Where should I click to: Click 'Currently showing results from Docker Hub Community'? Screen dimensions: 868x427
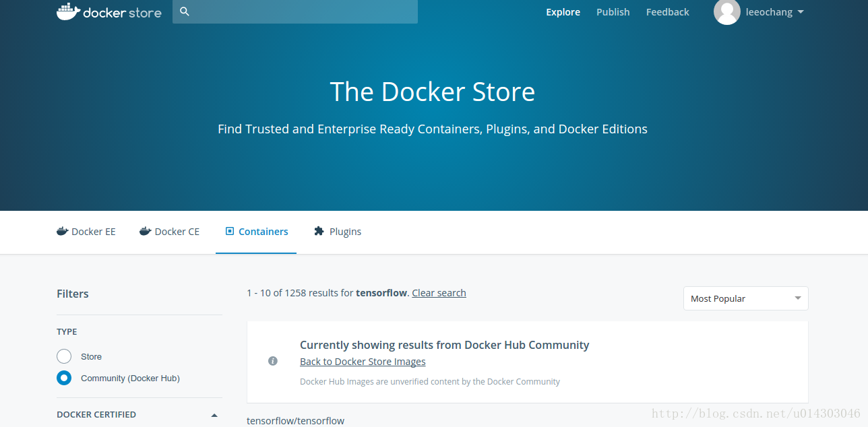point(445,345)
